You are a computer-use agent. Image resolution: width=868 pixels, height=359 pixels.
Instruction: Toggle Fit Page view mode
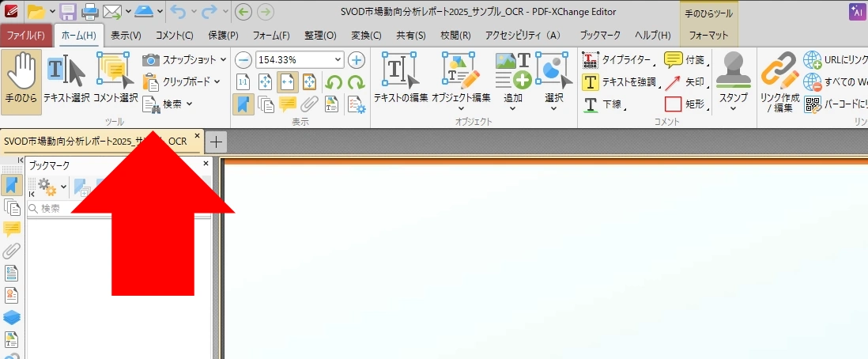pos(265,82)
